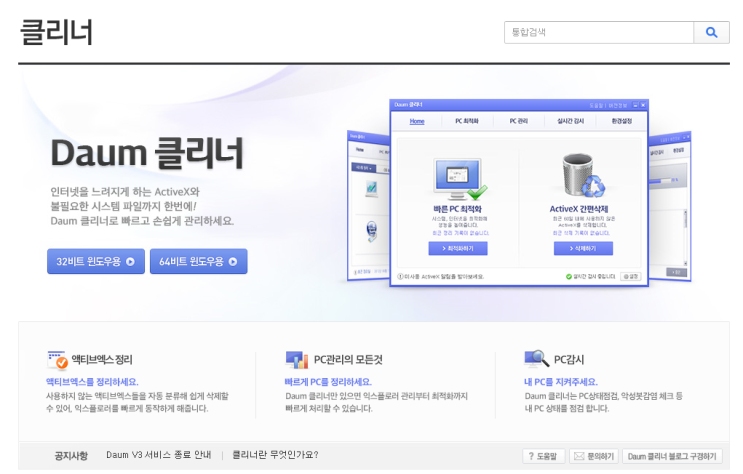Select the PC 최적화 tab in preview
743x474 pixels.
pos(467,121)
